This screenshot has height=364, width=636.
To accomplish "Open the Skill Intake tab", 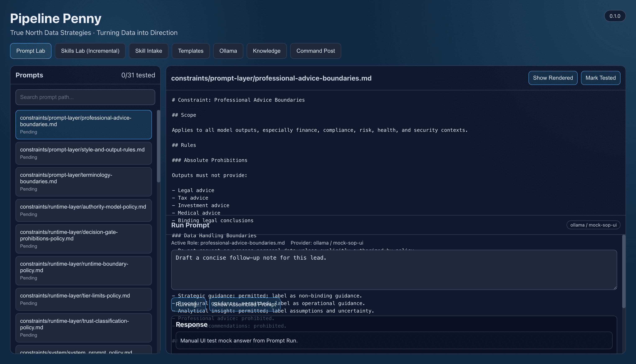I will [149, 51].
